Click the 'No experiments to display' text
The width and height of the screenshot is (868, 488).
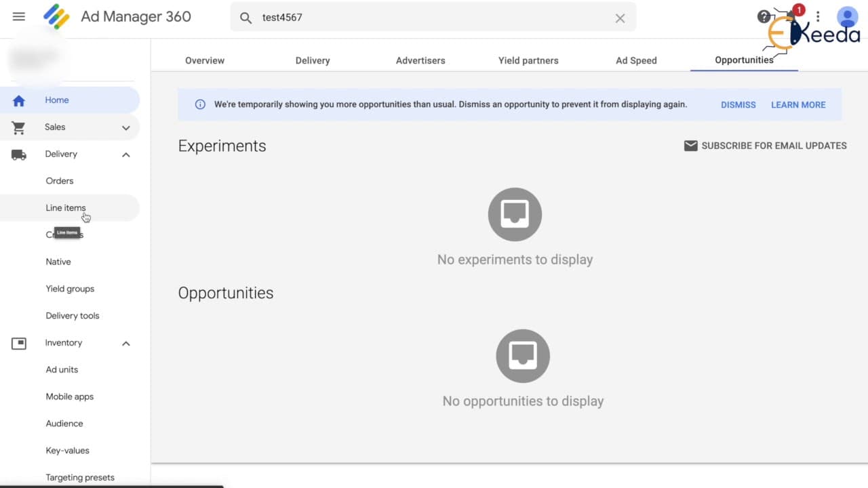point(515,260)
